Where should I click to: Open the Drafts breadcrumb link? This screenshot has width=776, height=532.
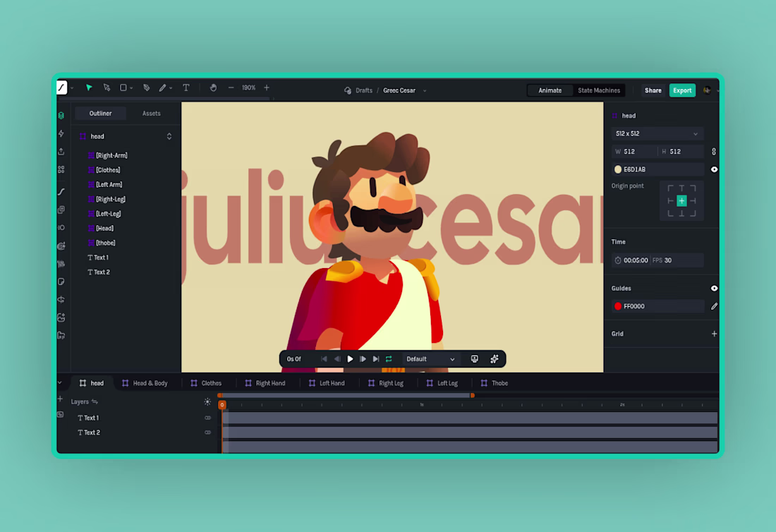pyautogui.click(x=364, y=90)
